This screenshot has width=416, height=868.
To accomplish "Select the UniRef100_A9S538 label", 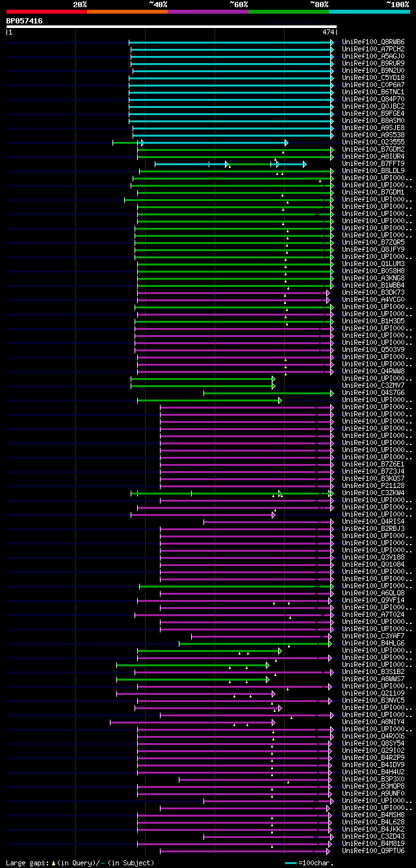I will tap(373, 135).
